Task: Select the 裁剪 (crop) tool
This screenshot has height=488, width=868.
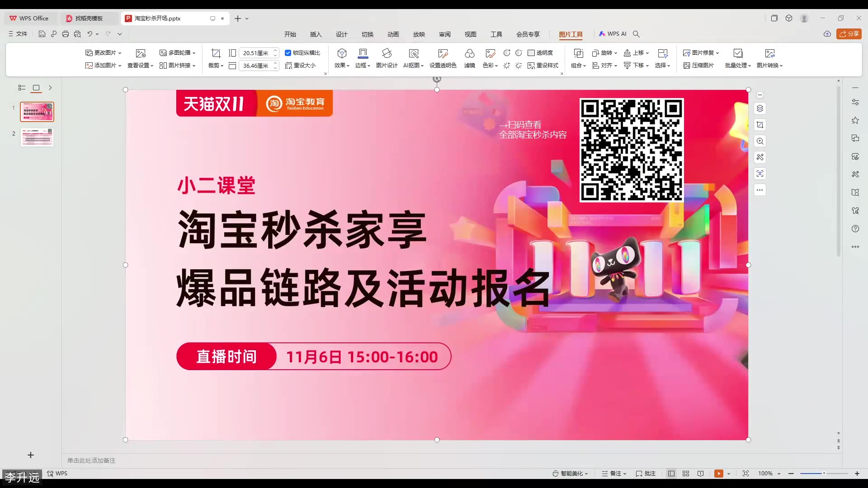Action: [216, 65]
